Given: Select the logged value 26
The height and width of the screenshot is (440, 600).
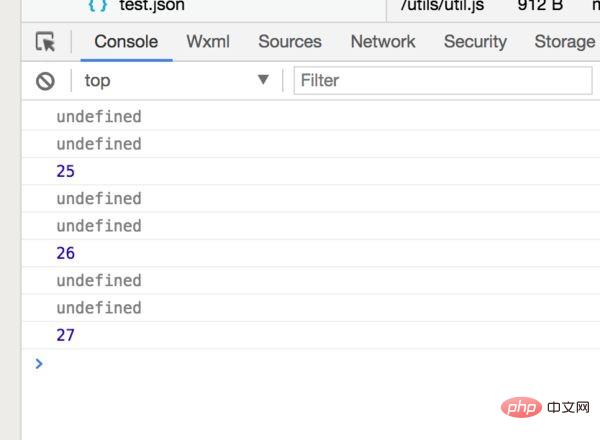Looking at the screenshot, I should (x=65, y=253).
